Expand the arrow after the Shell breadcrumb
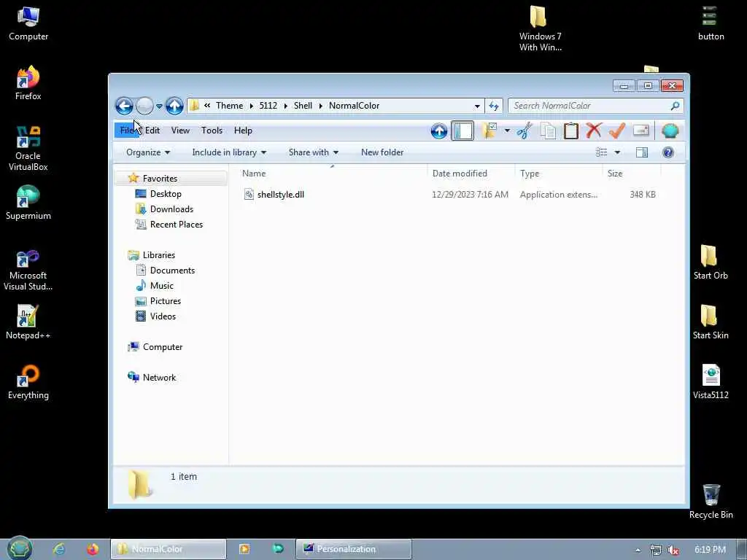747x560 pixels. [321, 106]
